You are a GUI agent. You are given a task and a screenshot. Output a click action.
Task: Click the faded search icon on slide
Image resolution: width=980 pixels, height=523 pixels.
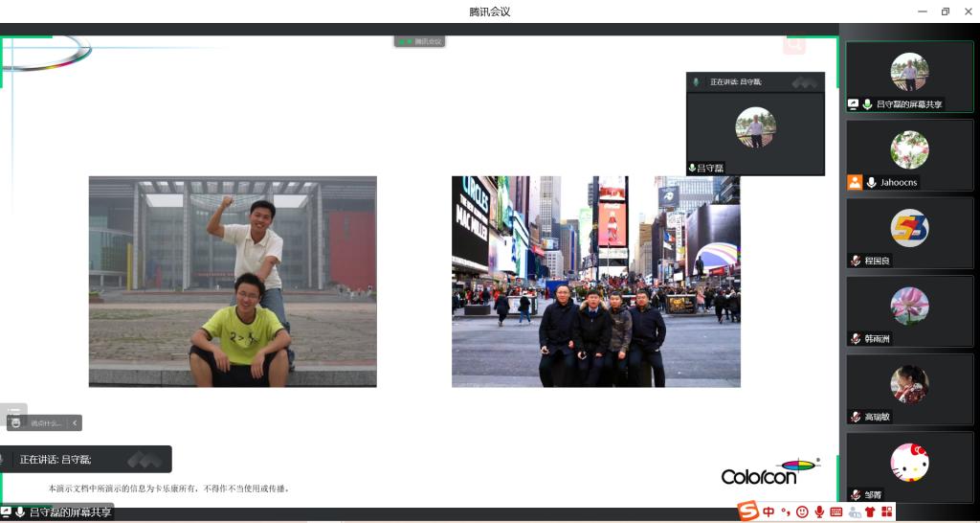[793, 44]
